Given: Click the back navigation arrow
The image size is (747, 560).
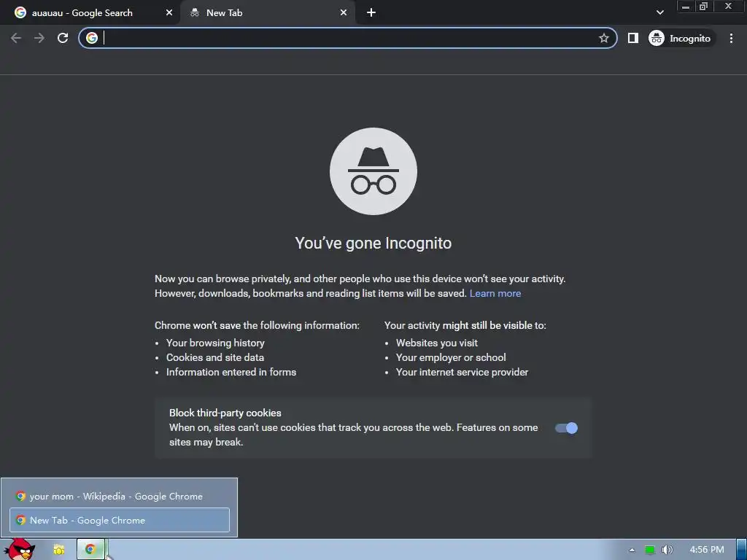Looking at the screenshot, I should pyautogui.click(x=16, y=38).
